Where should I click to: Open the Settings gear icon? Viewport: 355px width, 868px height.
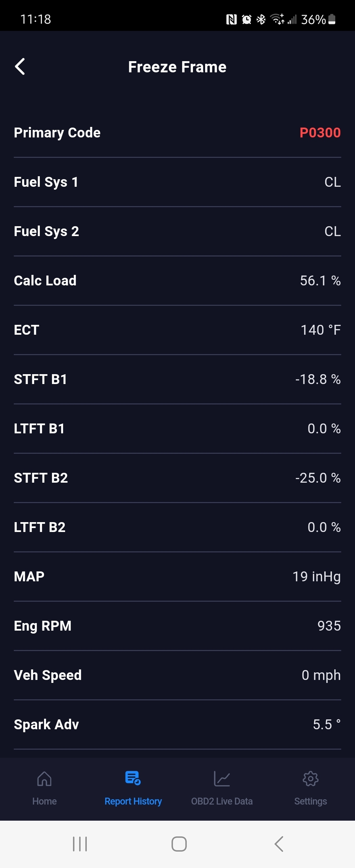click(x=310, y=778)
